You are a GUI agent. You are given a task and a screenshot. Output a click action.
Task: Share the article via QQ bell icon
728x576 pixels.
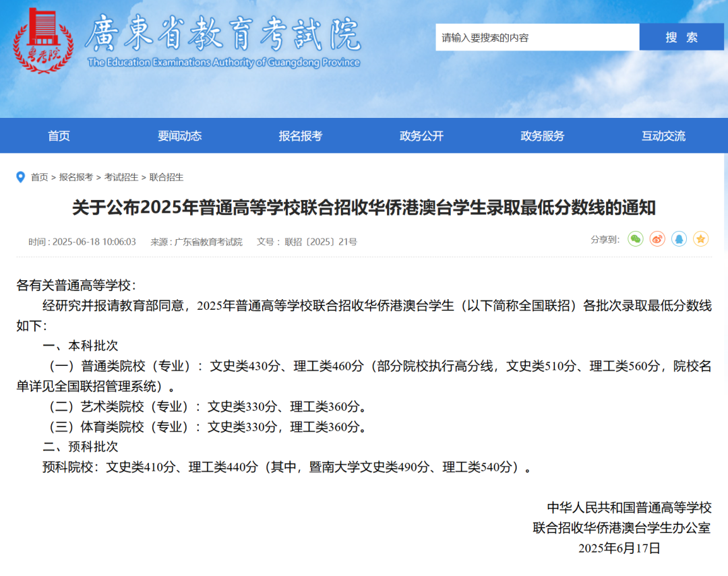click(x=679, y=239)
